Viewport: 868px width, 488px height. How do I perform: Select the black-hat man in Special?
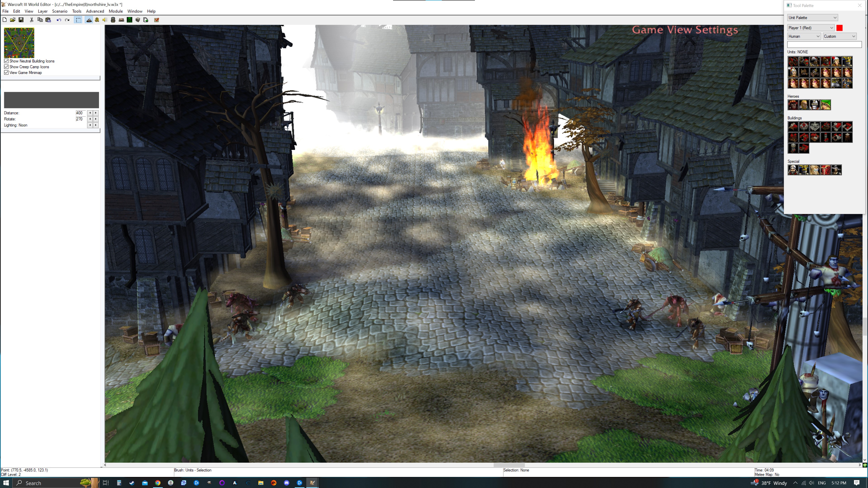836,170
